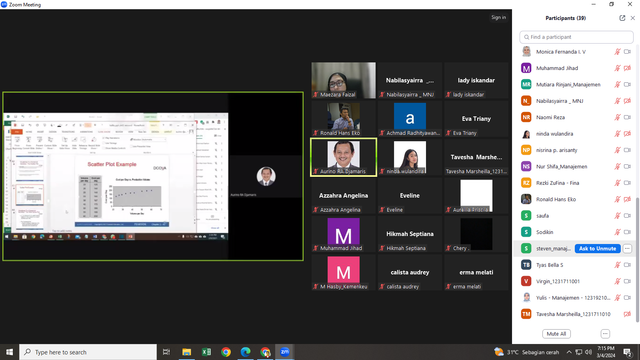The width and height of the screenshot is (640, 360).
Task: Open more options beside Mute All
Action: (605, 334)
